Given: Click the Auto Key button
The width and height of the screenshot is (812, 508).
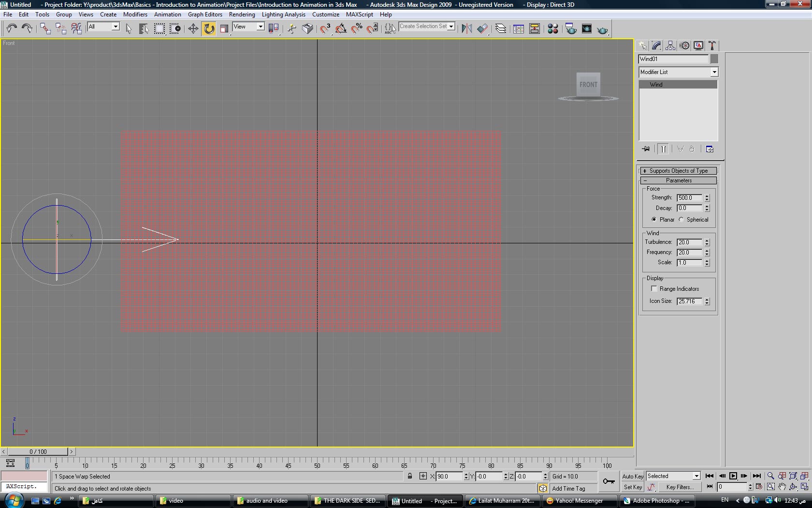Looking at the screenshot, I should [x=632, y=476].
